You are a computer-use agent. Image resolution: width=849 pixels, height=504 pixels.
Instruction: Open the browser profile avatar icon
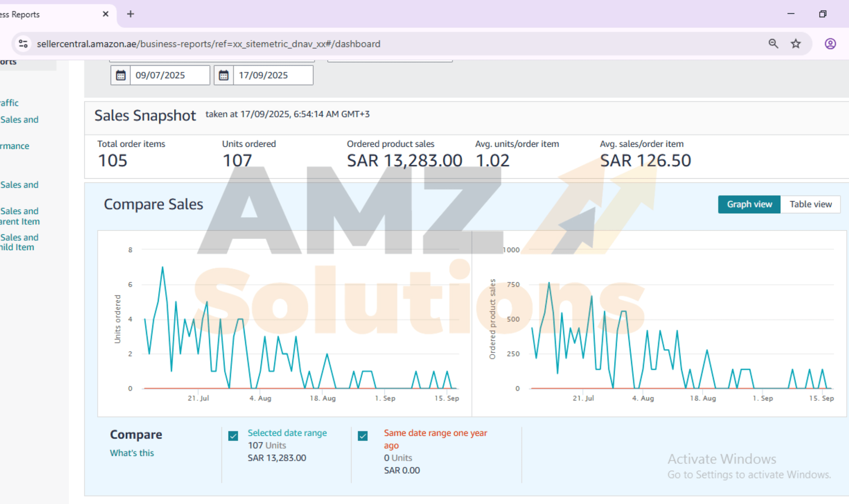click(830, 44)
